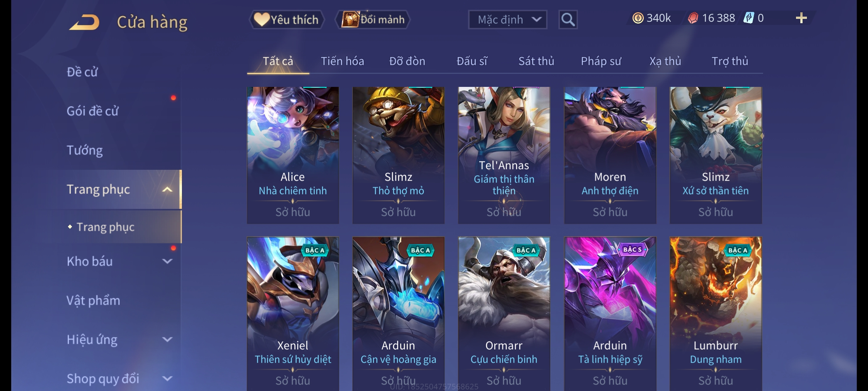This screenshot has width=868, height=391.
Task: Open the Gói đề cử sidebar item
Action: 93,111
